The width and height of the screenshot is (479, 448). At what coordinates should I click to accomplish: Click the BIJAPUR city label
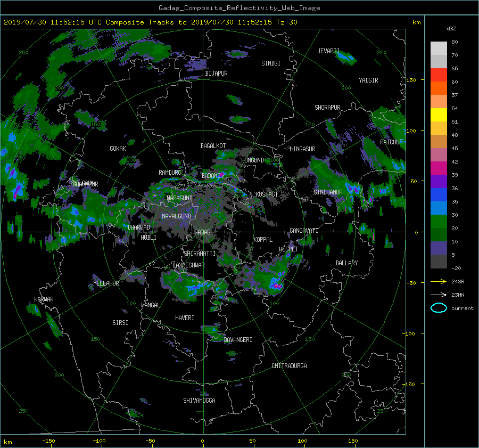click(216, 74)
